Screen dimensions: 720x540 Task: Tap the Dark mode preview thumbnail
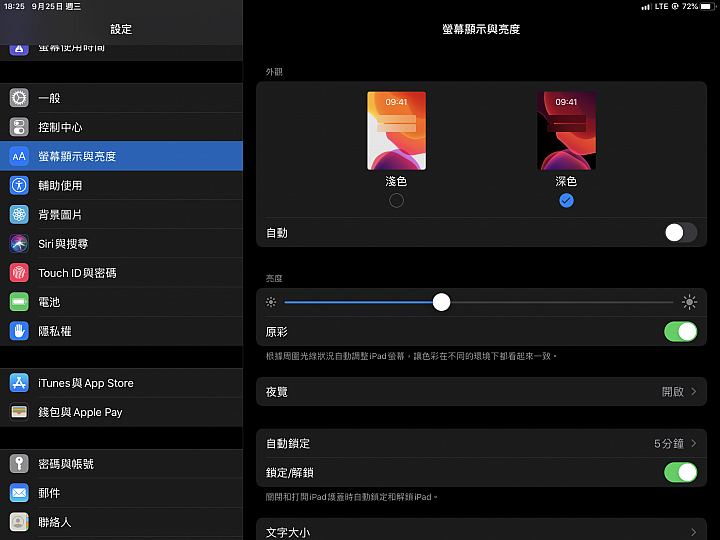pyautogui.click(x=566, y=131)
